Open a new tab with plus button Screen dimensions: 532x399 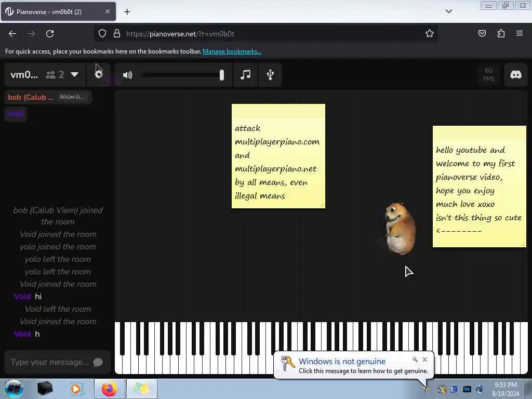click(127, 12)
